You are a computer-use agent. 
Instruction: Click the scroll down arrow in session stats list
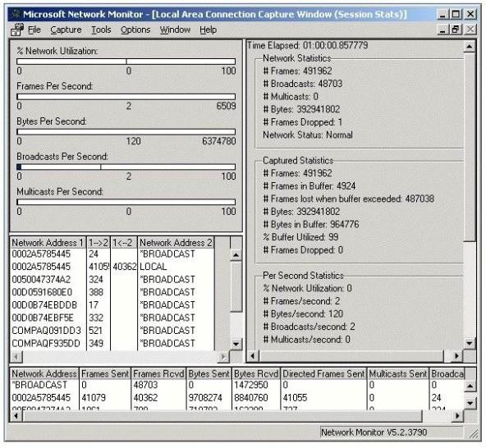[x=236, y=344]
